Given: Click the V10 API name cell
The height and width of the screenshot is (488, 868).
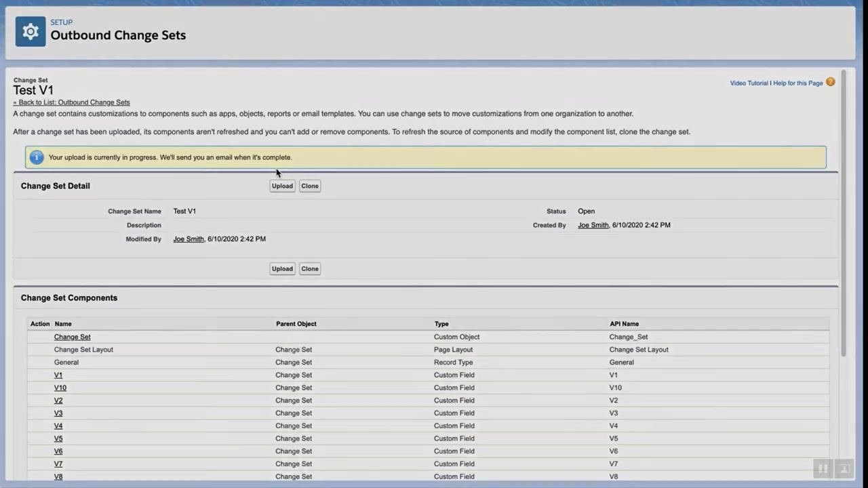Looking at the screenshot, I should point(616,388).
